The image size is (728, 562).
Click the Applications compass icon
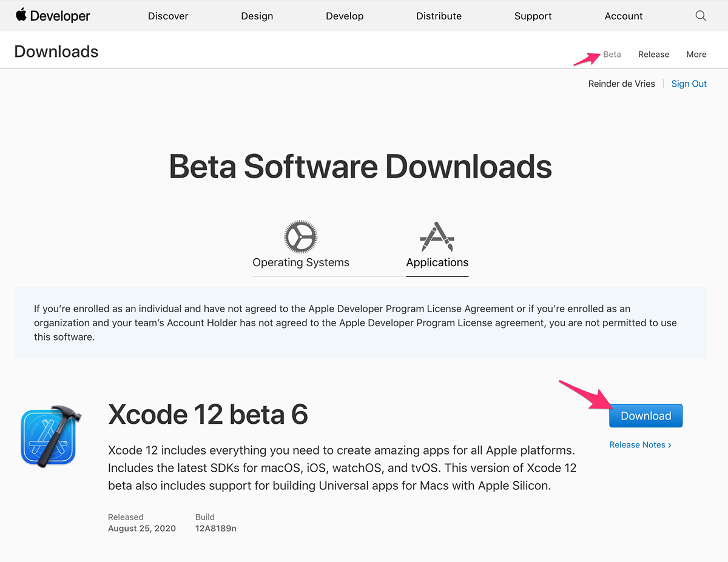coord(437,237)
